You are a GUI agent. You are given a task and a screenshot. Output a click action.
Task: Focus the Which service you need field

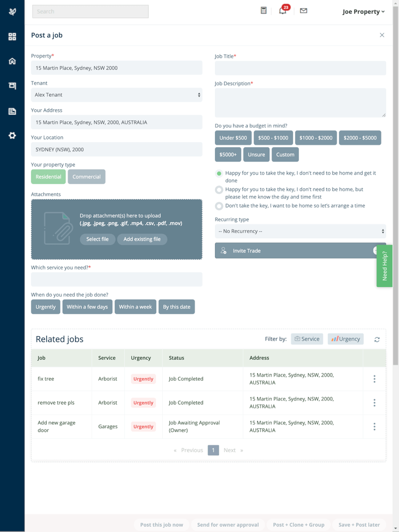[x=117, y=279]
